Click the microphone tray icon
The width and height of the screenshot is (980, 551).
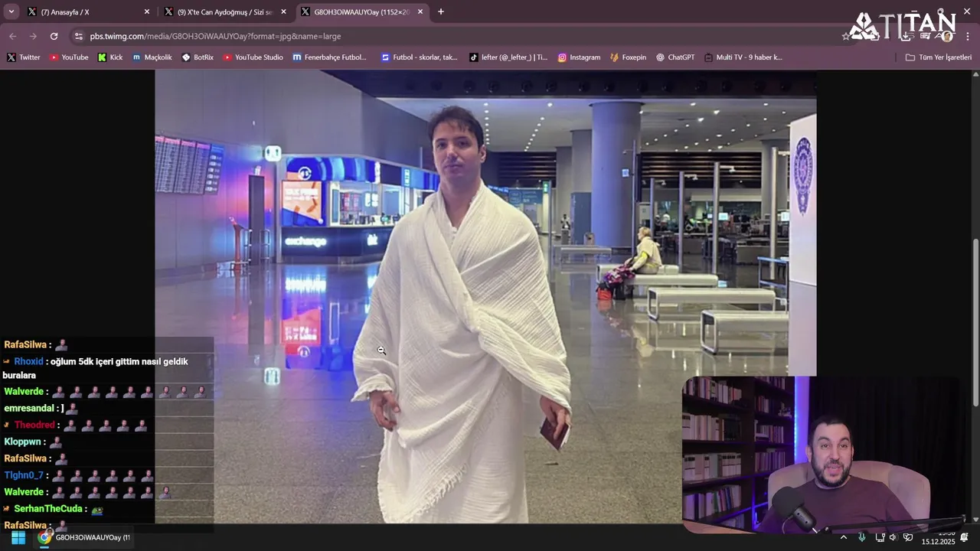coord(862,537)
